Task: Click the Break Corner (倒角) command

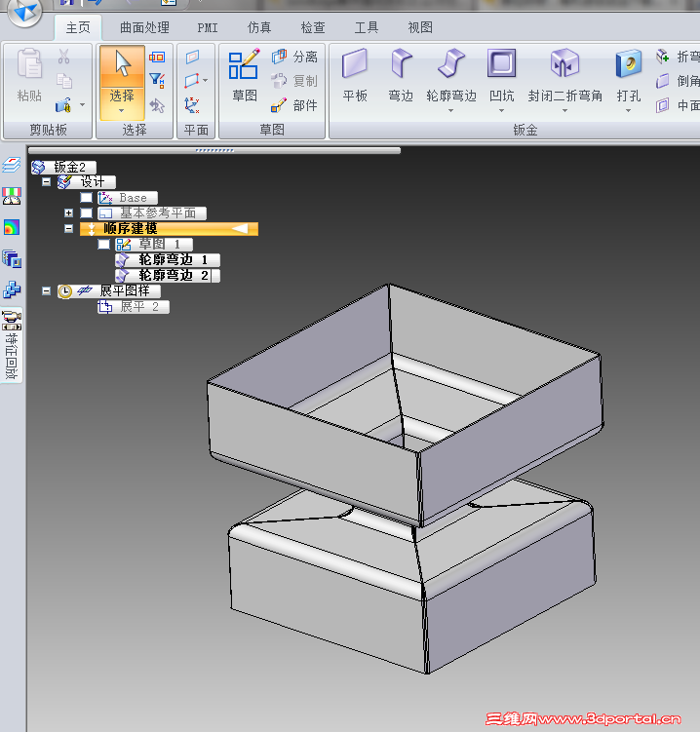Action: tap(678, 81)
